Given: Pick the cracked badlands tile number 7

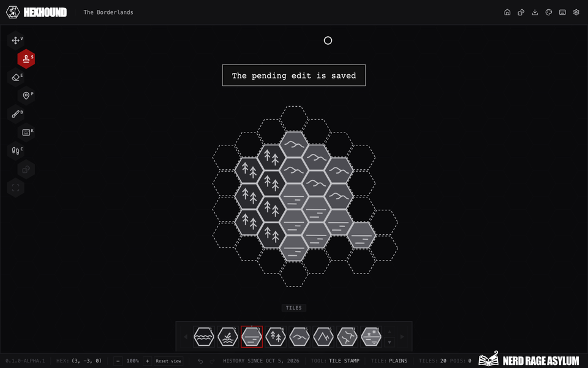Looking at the screenshot, I should click(347, 337).
